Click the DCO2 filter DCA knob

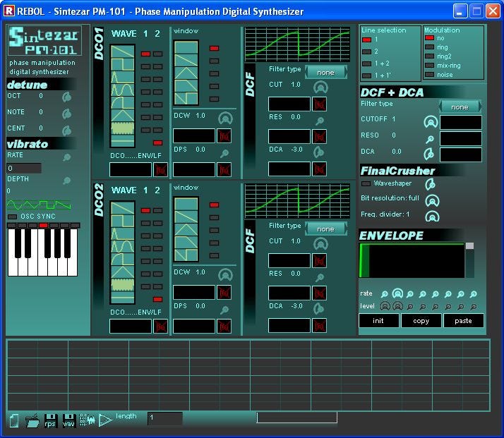tap(319, 309)
